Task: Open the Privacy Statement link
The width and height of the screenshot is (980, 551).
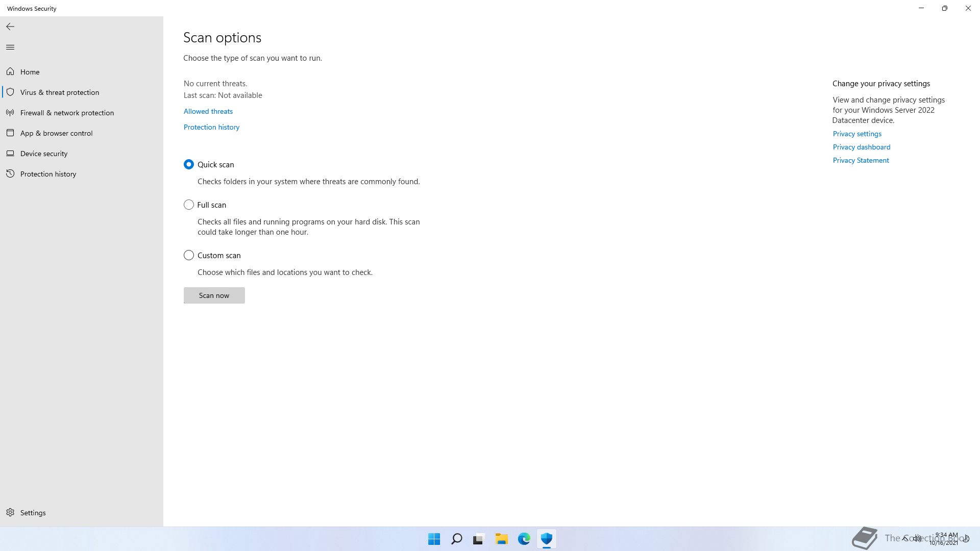Action: [x=861, y=160]
